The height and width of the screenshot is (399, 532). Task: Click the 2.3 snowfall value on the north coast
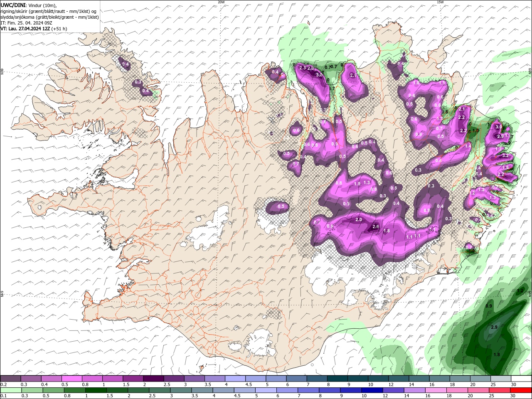303,68
